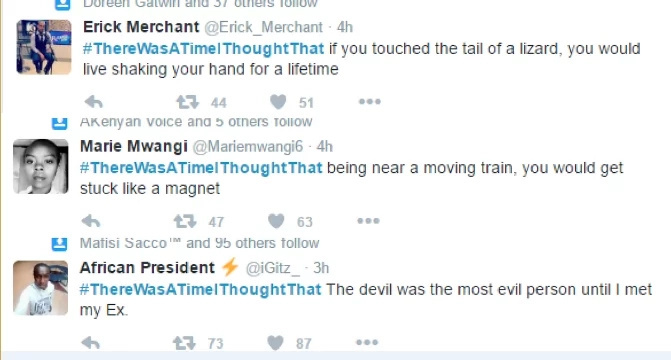671x360 pixels.
Task: Open more options on Marie Mwangi's tweet
Action: (x=368, y=221)
